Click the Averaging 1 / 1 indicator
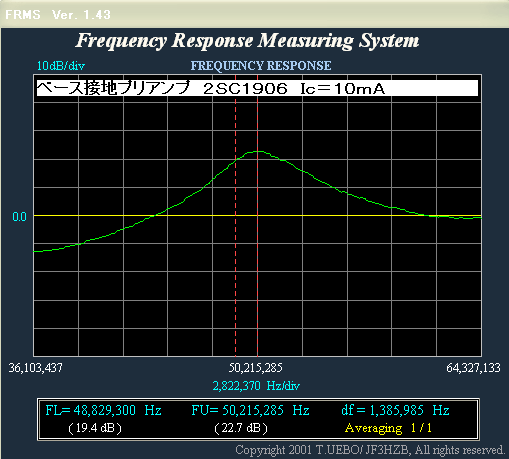This screenshot has width=509, height=459. 388,428
